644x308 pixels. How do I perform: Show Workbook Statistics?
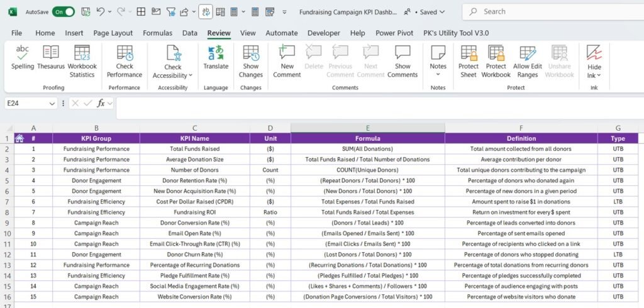pyautogui.click(x=82, y=62)
